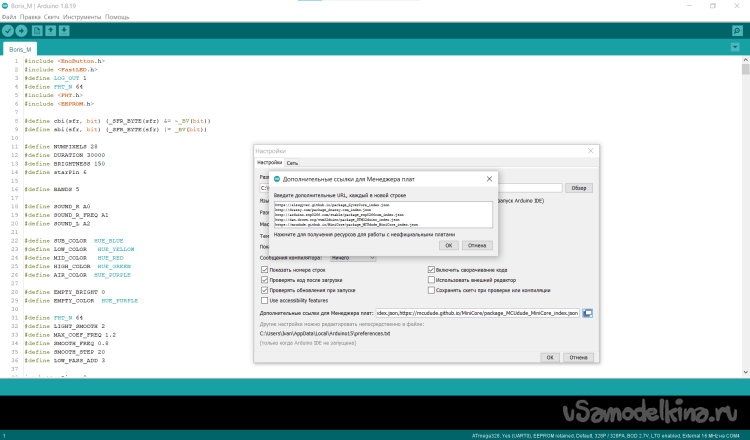The width and height of the screenshot is (750, 440).
Task: Enable Использовать внешний редактор checkbox
Action: (x=431, y=280)
